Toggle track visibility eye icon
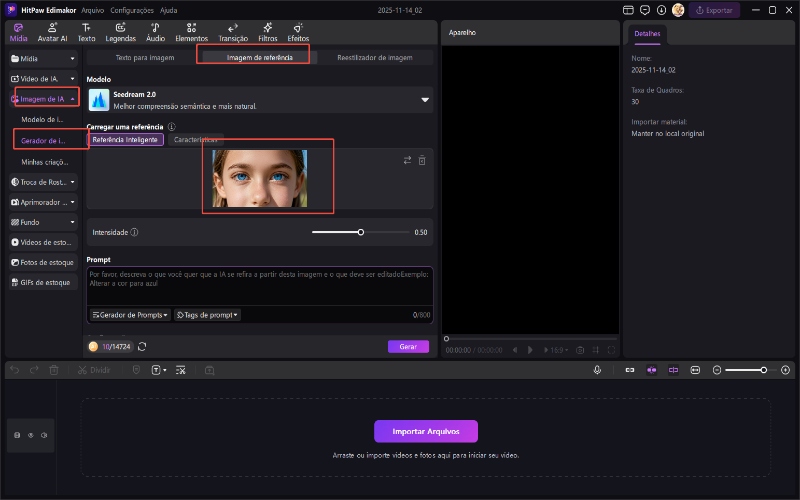This screenshot has width=800, height=500. 30,435
